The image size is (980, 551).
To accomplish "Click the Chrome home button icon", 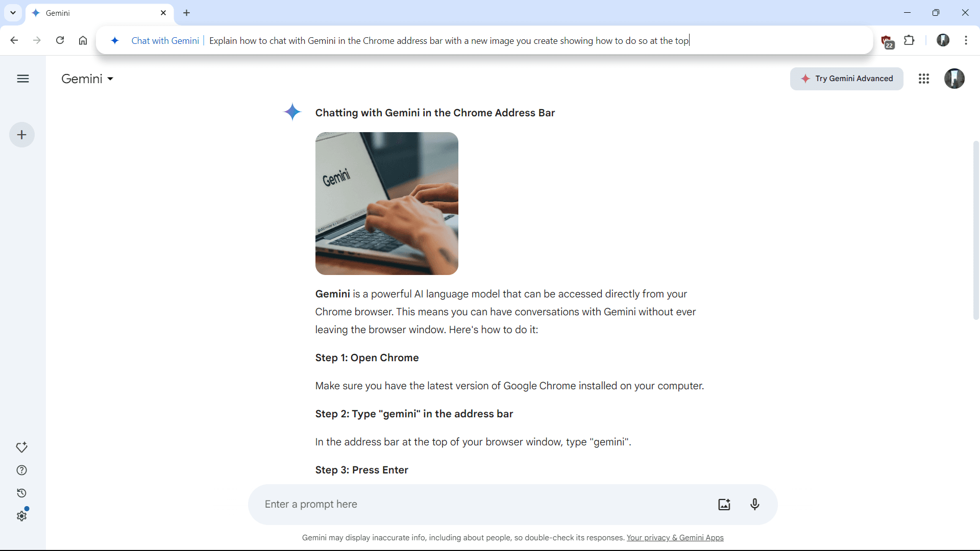I will (x=83, y=40).
